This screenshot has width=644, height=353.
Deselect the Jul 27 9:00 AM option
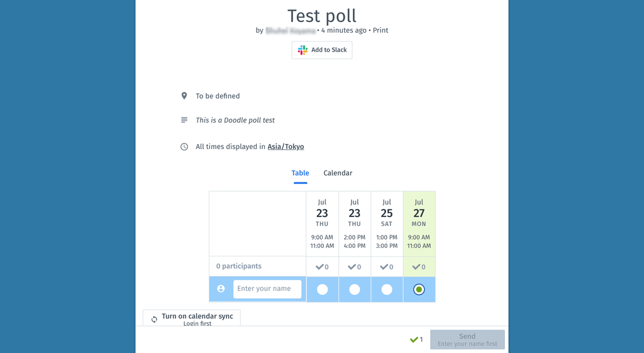coord(419,289)
